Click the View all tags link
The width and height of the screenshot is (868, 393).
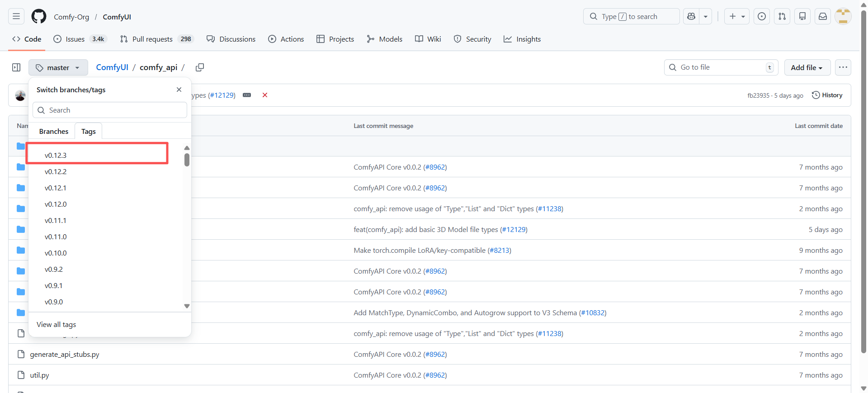(56, 324)
